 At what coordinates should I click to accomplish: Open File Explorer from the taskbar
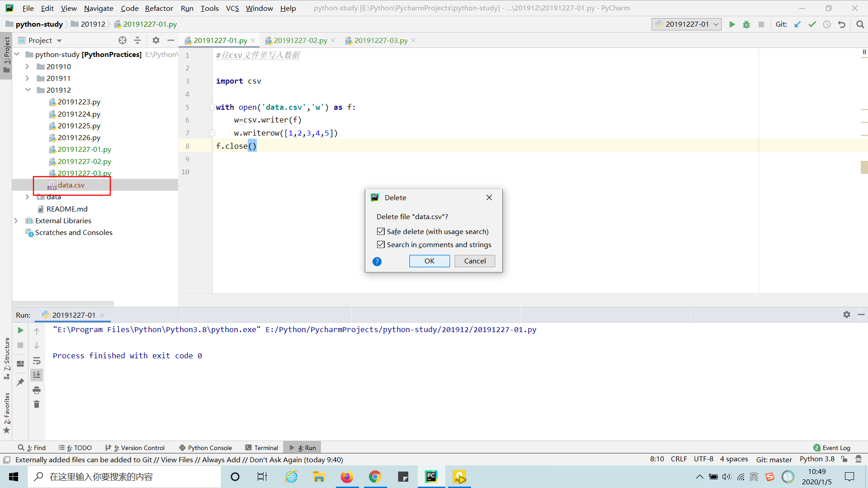pyautogui.click(x=319, y=477)
